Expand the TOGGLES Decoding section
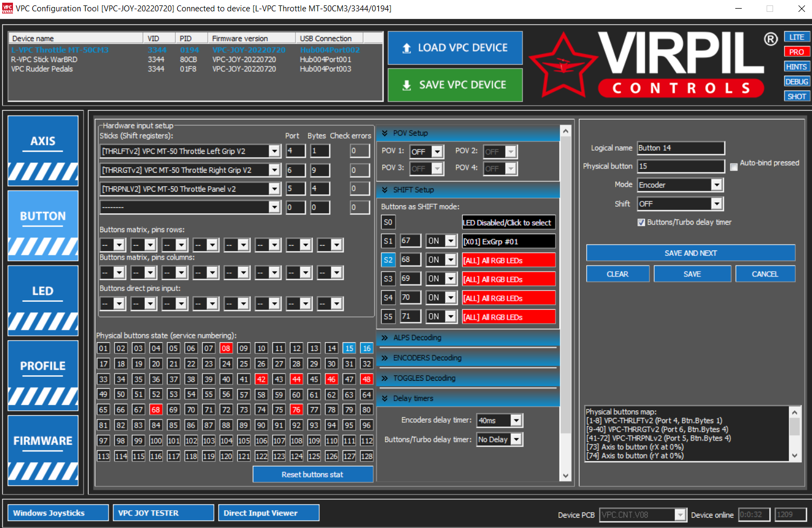The height and width of the screenshot is (528, 812). click(468, 378)
